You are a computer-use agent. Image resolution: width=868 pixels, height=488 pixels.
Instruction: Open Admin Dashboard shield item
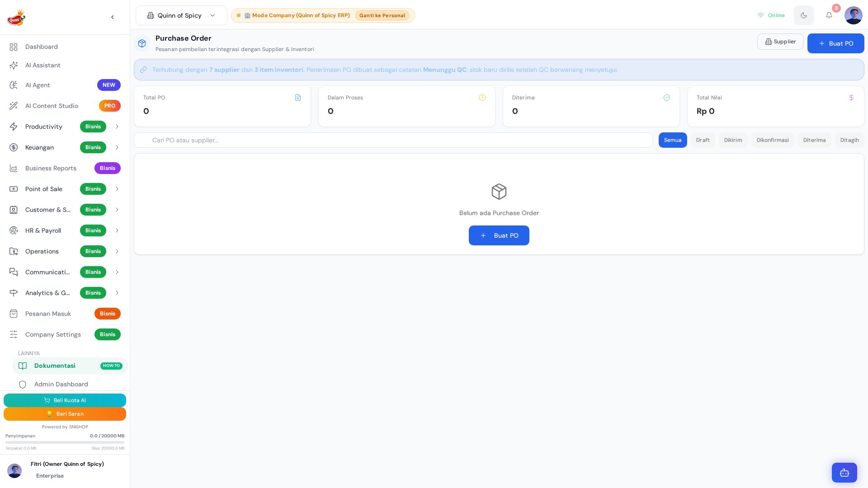pyautogui.click(x=70, y=385)
